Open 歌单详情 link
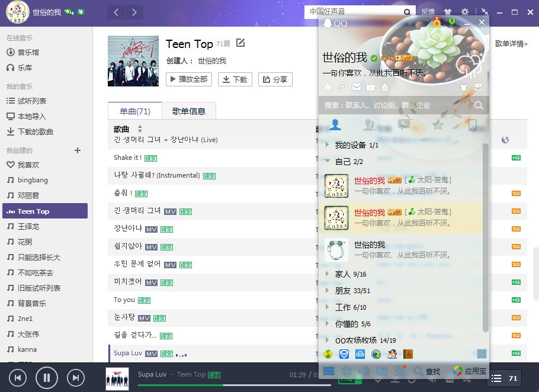This screenshot has height=392, width=539. [511, 44]
